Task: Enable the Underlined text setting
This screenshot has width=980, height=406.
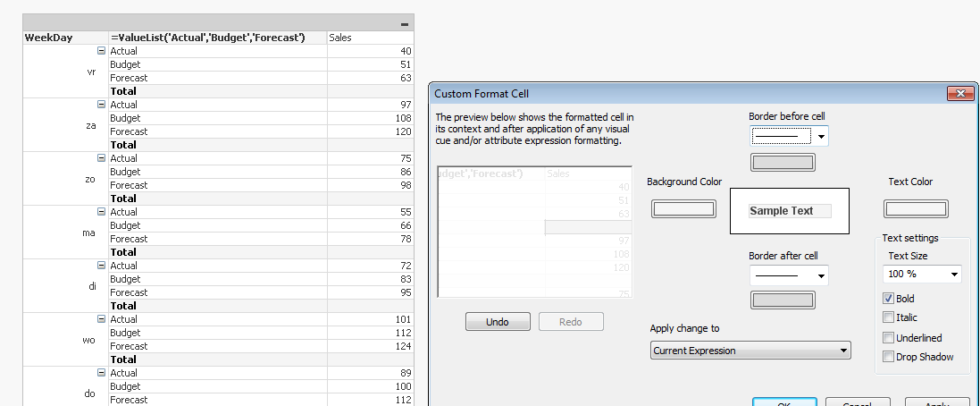Action: tap(888, 338)
